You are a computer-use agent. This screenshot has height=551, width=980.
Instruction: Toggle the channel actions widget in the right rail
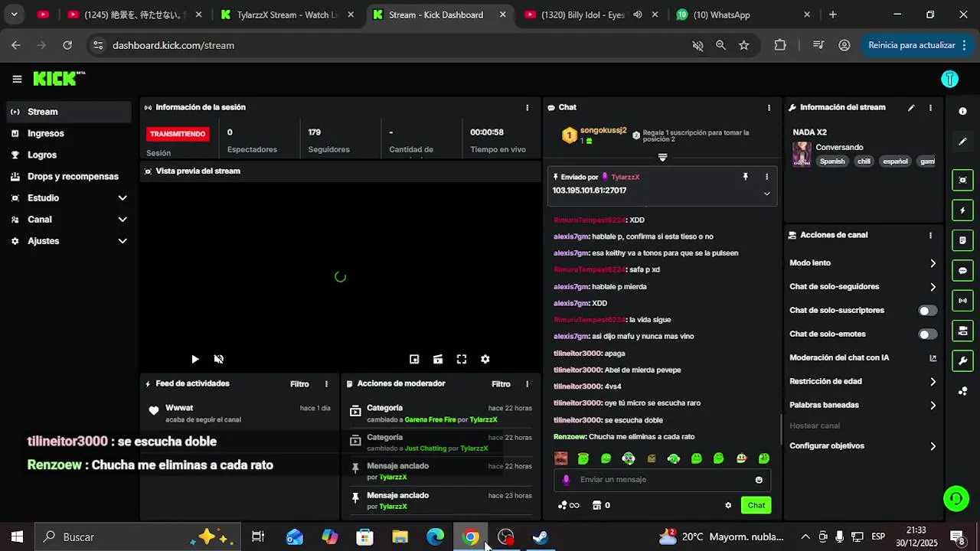click(x=962, y=331)
